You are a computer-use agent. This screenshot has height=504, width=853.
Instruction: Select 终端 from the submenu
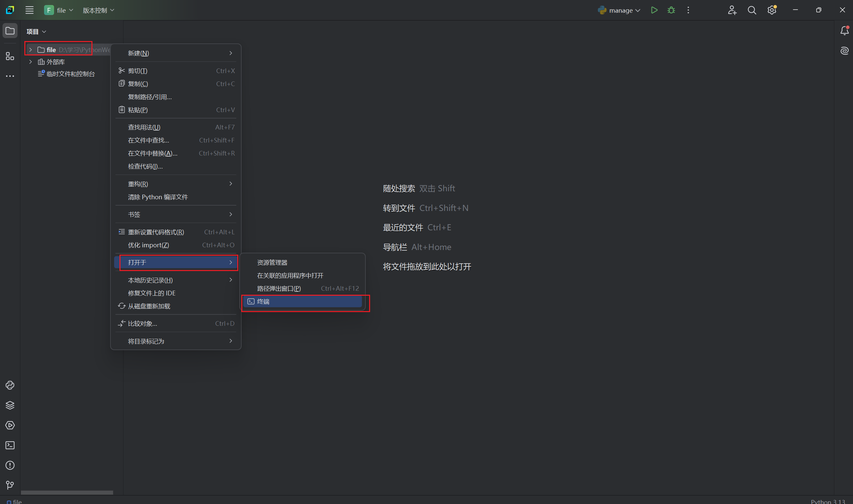click(302, 301)
